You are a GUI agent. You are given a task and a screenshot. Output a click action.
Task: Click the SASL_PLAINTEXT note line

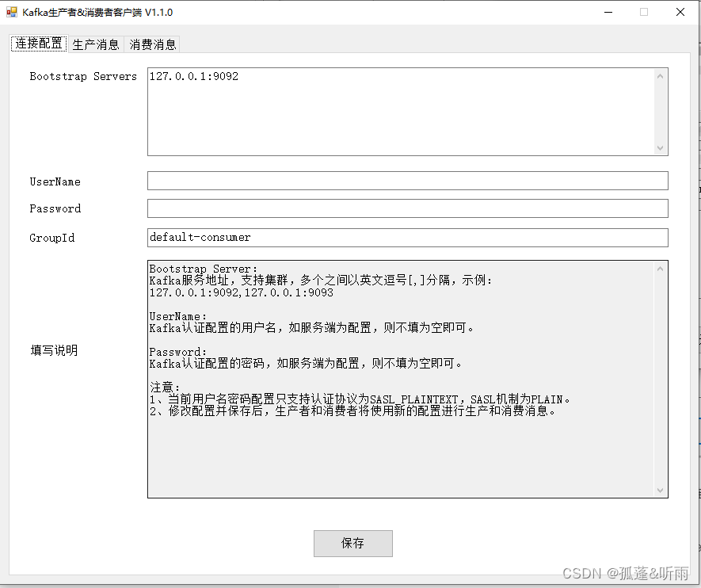[360, 399]
